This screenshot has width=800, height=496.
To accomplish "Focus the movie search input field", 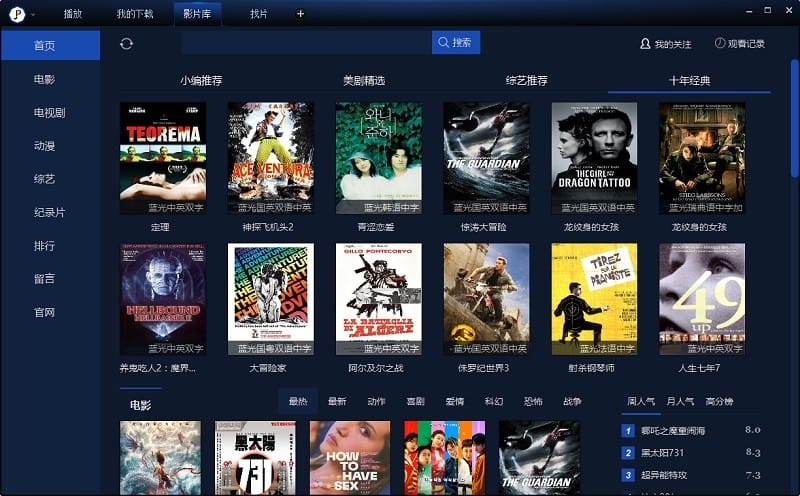I will click(x=306, y=42).
